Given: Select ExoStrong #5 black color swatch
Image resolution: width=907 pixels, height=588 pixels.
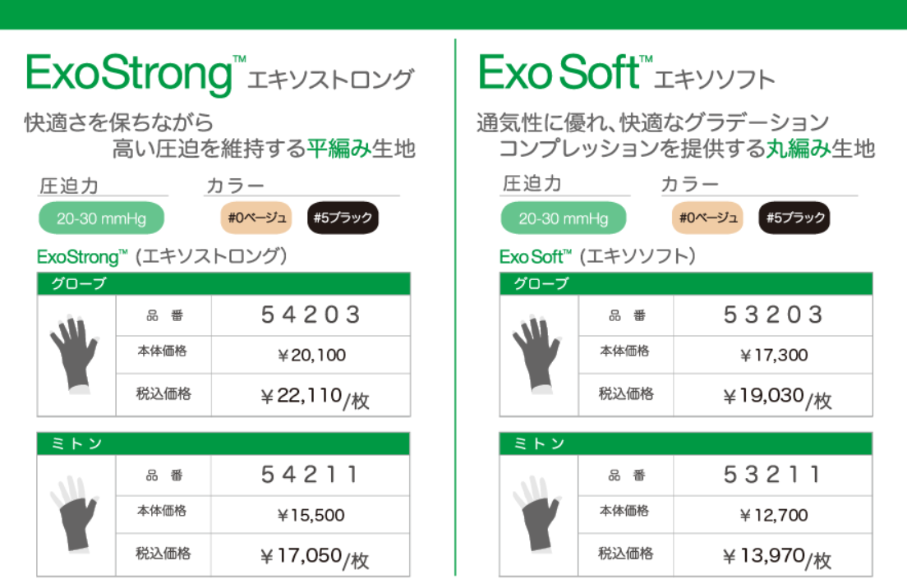Looking at the screenshot, I should 343,218.
